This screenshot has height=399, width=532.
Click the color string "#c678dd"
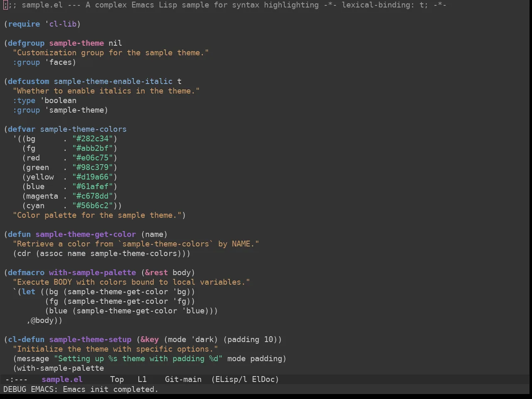(x=93, y=196)
